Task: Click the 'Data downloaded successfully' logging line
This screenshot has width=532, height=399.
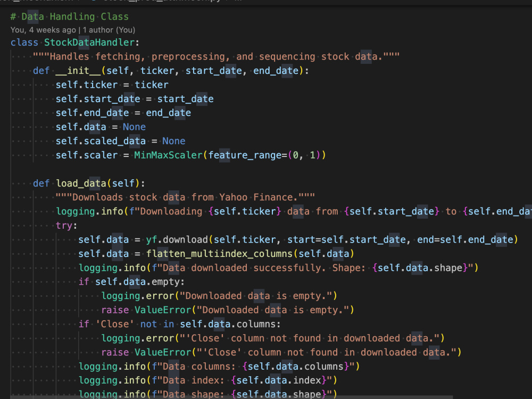Action: tap(279, 268)
